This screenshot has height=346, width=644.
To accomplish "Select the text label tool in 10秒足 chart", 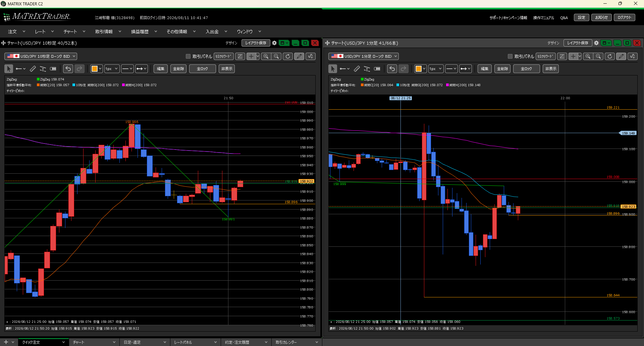I will [53, 69].
